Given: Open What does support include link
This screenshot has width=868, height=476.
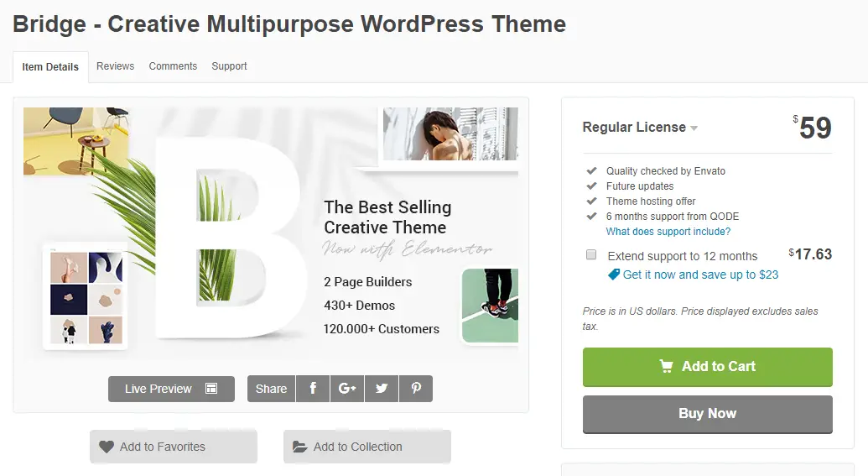Looking at the screenshot, I should tap(668, 231).
